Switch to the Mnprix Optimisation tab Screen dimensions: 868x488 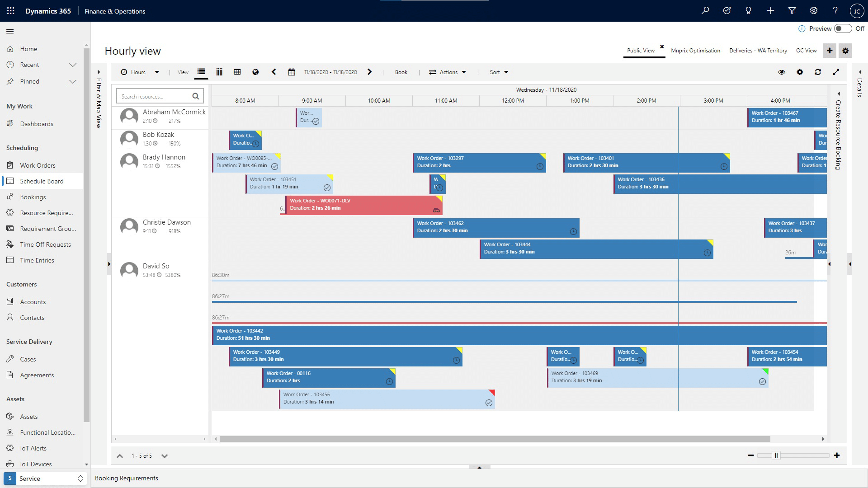pyautogui.click(x=695, y=51)
